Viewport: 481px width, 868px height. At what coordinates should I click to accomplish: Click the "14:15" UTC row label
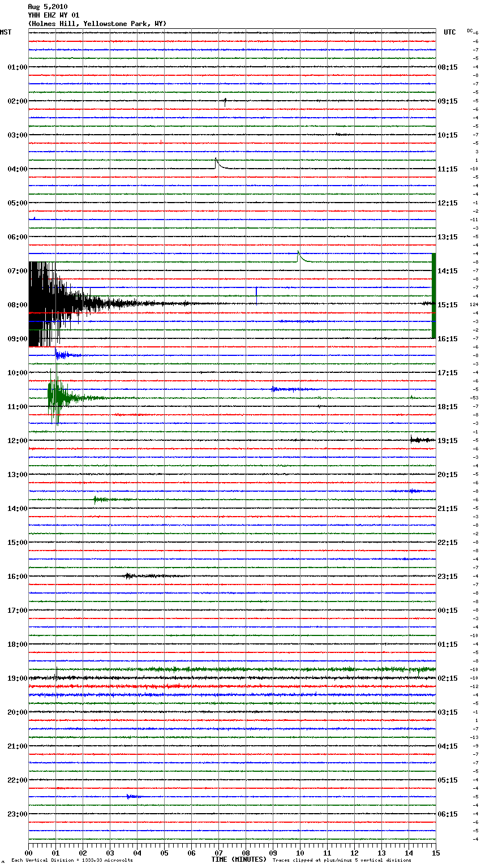point(448,271)
